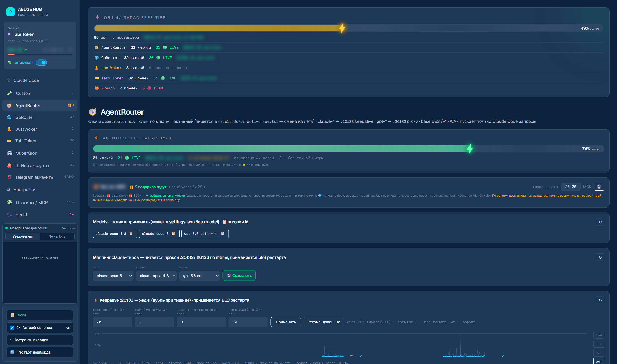The image size is (617, 364).
Task: Open the haiku mapping dropdown
Action: point(199,276)
